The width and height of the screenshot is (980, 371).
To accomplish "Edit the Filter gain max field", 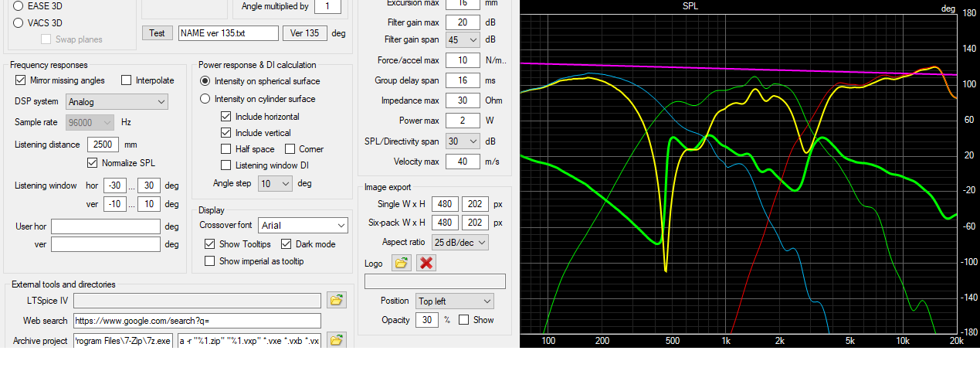I will click(463, 22).
